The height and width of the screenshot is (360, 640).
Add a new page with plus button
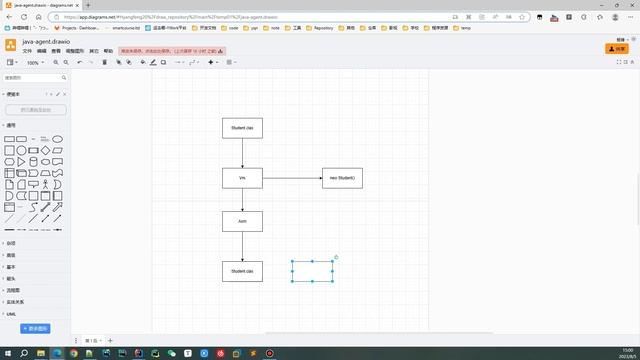click(x=110, y=340)
